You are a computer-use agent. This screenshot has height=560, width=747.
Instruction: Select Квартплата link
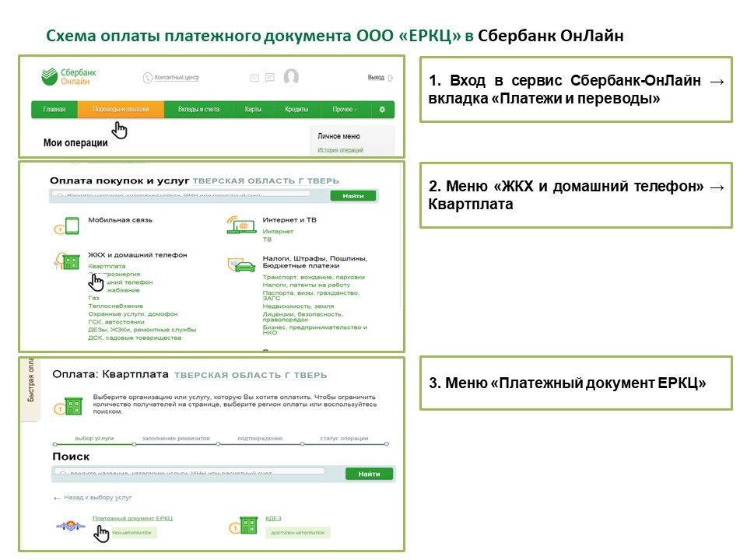[107, 266]
